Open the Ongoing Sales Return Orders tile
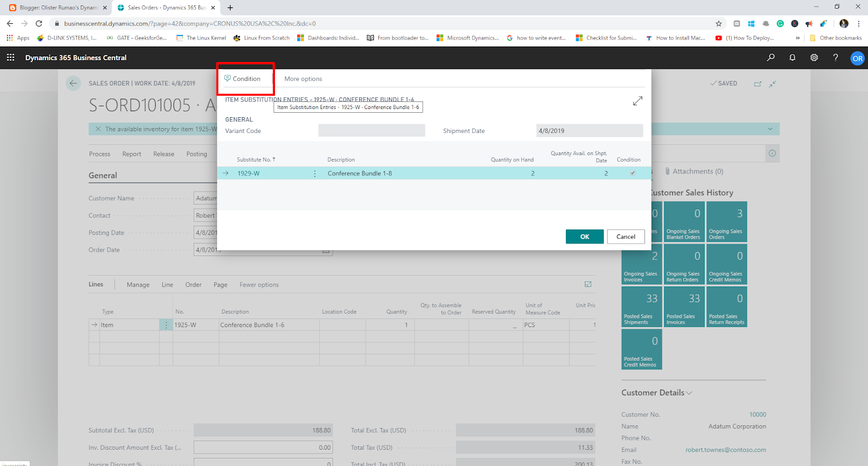Viewport: 868px width, 466px height. pyautogui.click(x=685, y=264)
